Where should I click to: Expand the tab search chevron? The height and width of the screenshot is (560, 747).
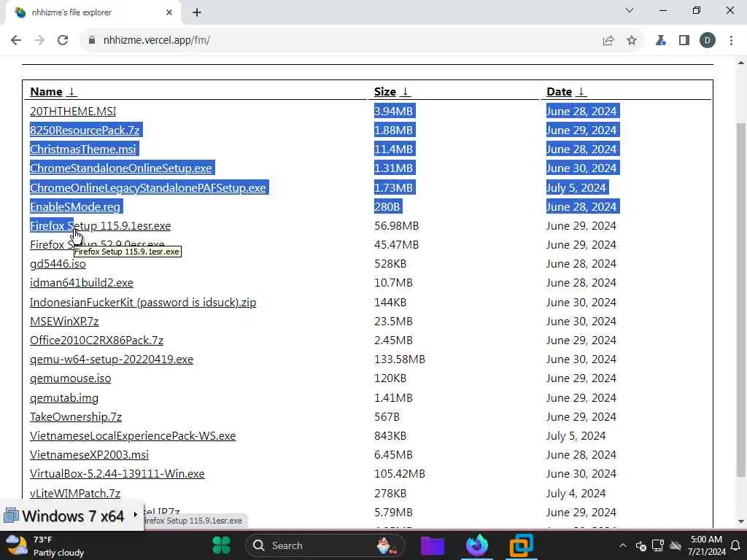(630, 10)
